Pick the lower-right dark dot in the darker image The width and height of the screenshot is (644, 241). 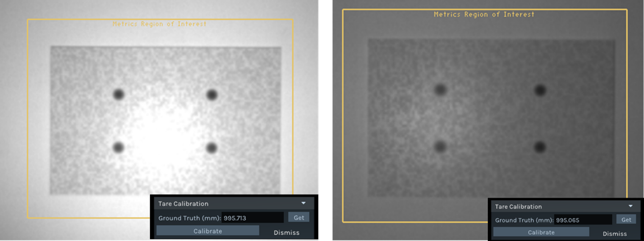click(x=540, y=147)
